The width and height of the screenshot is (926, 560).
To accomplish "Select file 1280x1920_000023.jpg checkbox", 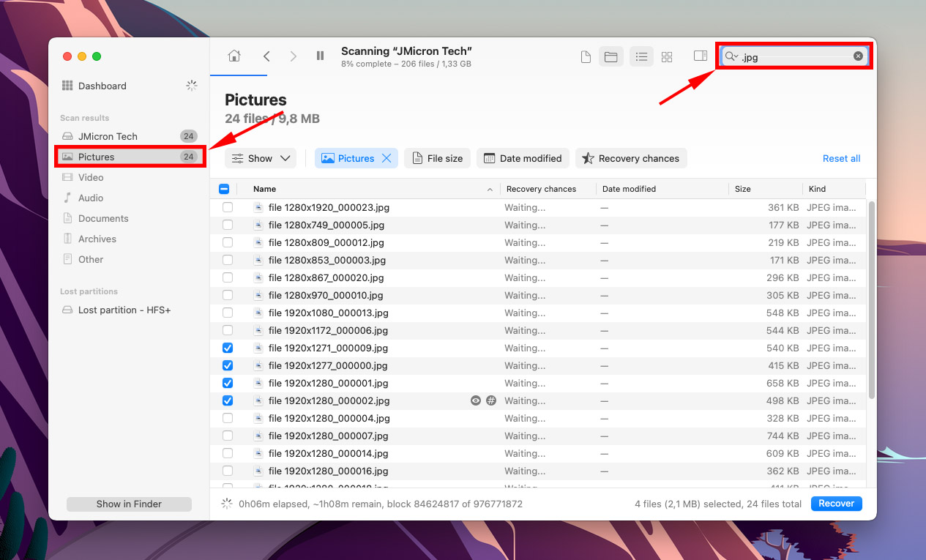I will [x=228, y=207].
